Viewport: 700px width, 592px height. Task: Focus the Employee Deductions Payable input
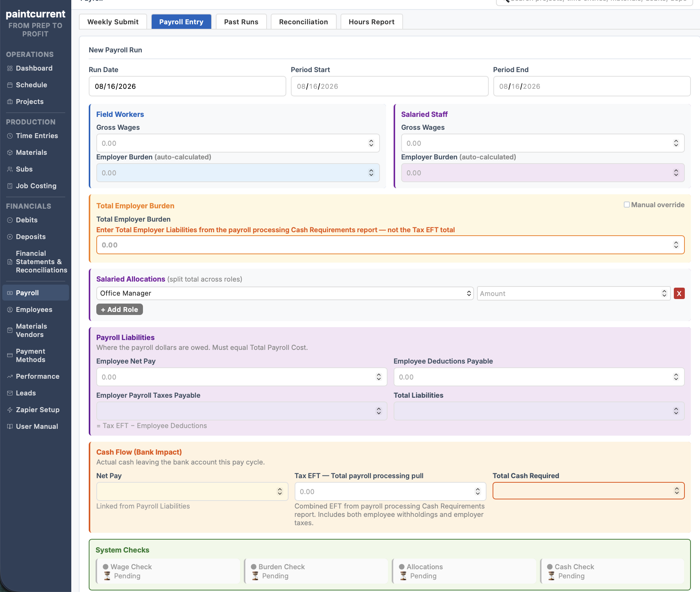tap(539, 377)
